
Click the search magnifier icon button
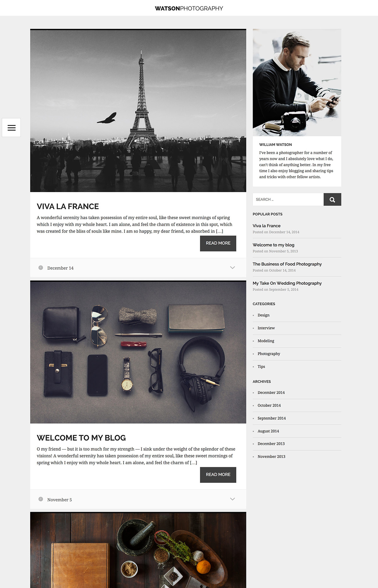(x=332, y=199)
